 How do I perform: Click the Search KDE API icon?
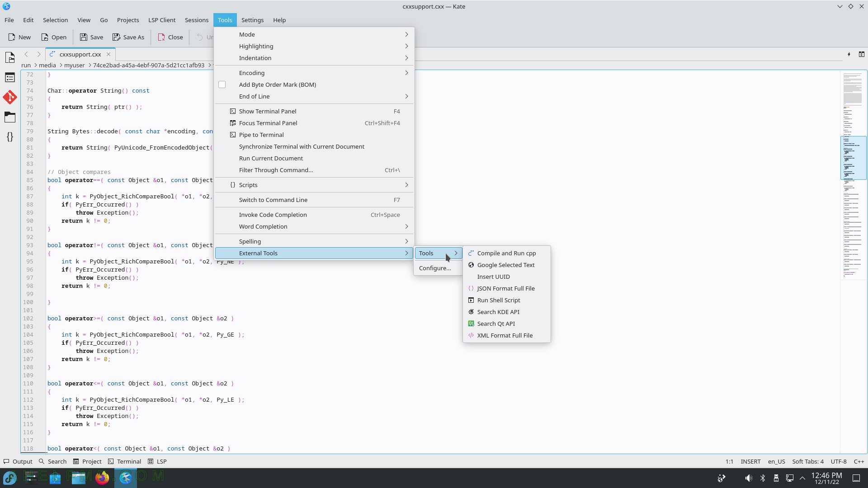tap(471, 312)
